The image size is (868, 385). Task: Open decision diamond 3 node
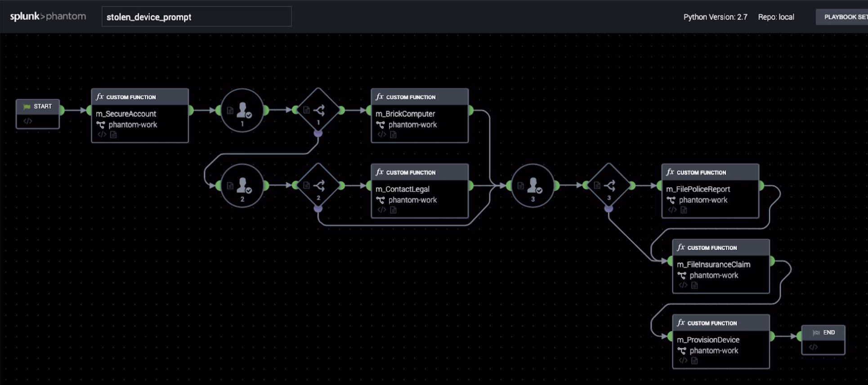[609, 185]
